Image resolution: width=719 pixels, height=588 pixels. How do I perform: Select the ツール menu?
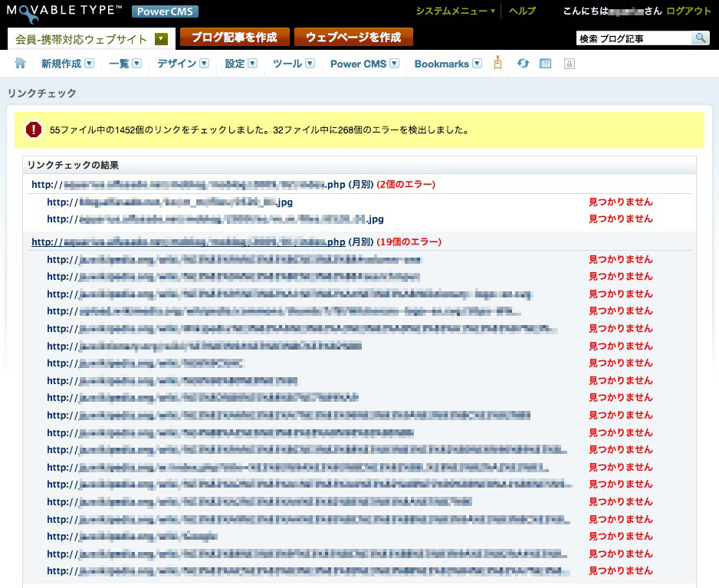(287, 64)
